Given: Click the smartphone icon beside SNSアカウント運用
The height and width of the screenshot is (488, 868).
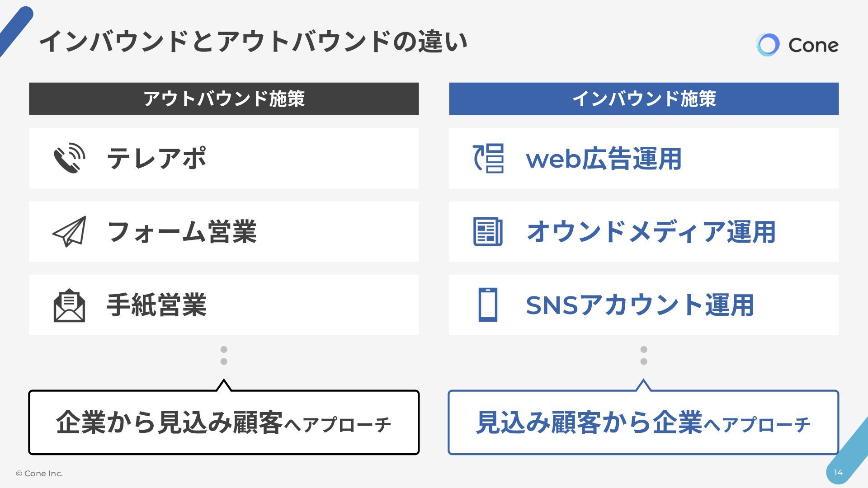Looking at the screenshot, I should tap(488, 305).
